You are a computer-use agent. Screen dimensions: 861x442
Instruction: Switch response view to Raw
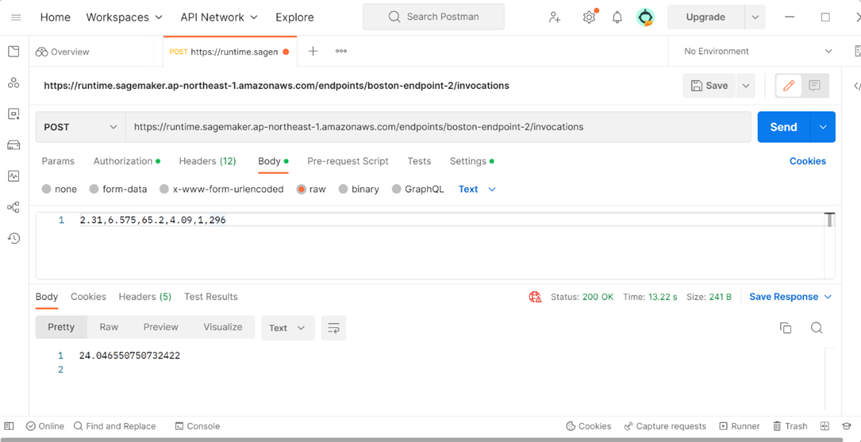109,327
